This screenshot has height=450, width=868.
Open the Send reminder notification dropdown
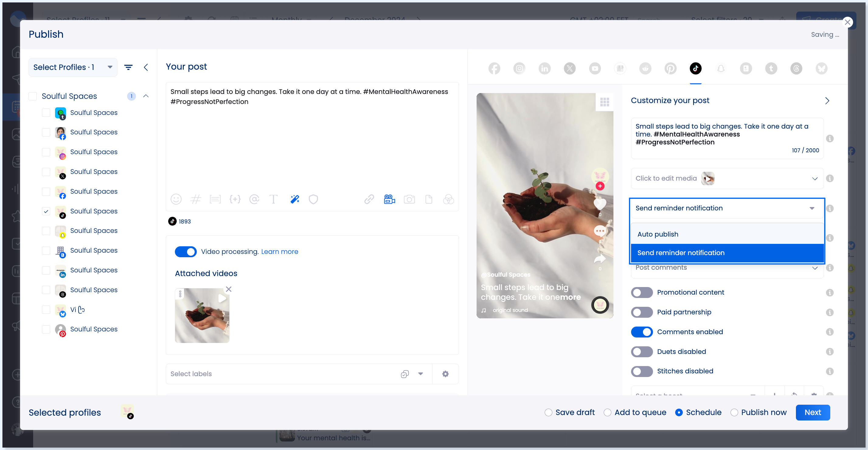point(727,208)
